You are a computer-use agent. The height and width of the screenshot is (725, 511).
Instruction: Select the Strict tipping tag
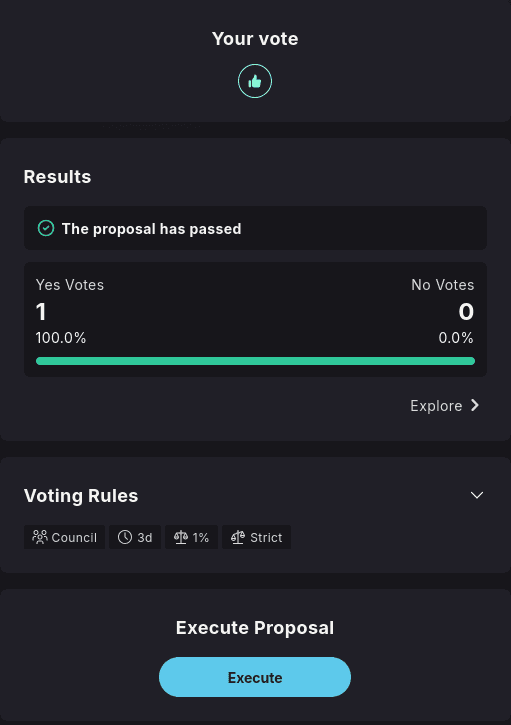(256, 537)
